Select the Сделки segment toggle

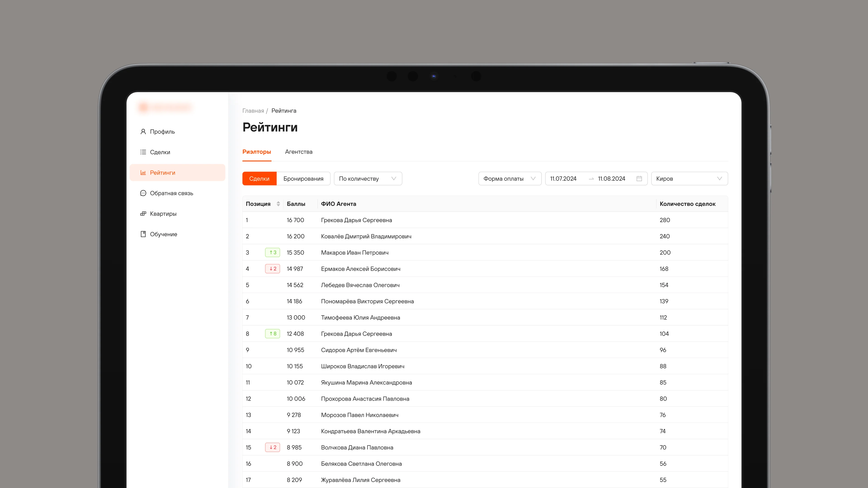point(259,178)
